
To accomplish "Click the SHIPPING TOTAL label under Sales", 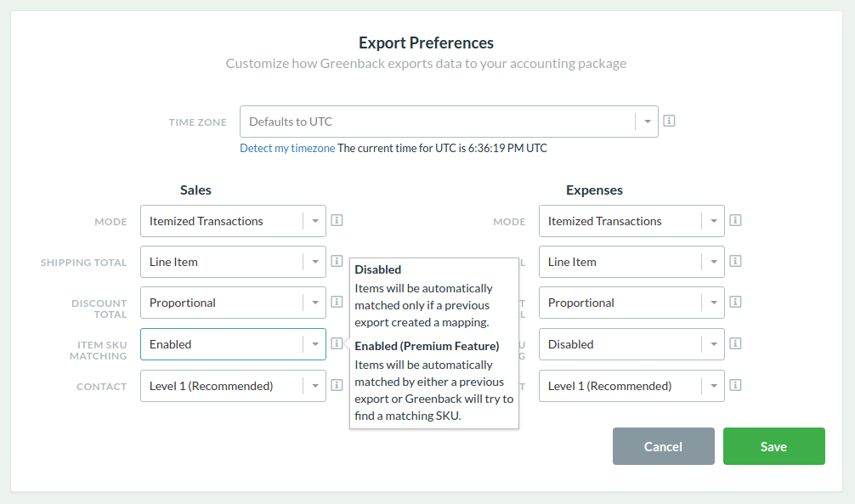I will (x=83, y=263).
